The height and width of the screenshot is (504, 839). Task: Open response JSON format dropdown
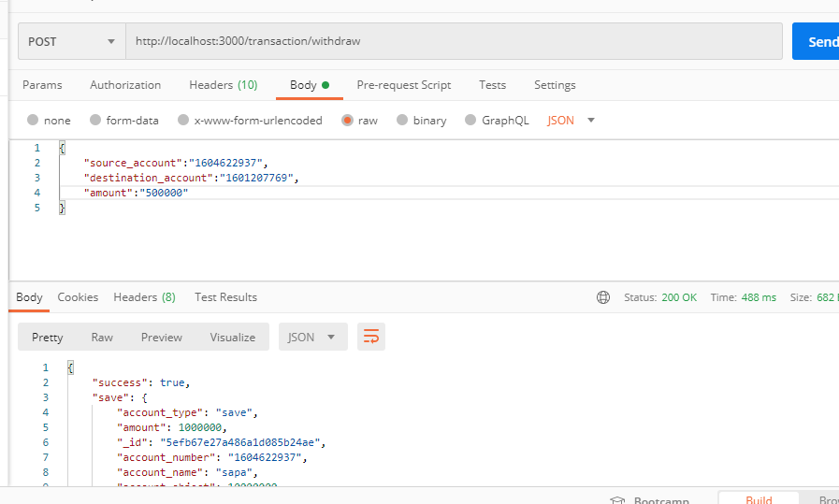(312, 337)
